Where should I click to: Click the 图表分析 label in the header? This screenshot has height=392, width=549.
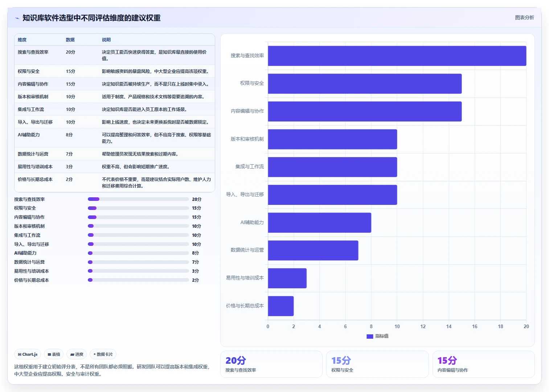click(524, 17)
